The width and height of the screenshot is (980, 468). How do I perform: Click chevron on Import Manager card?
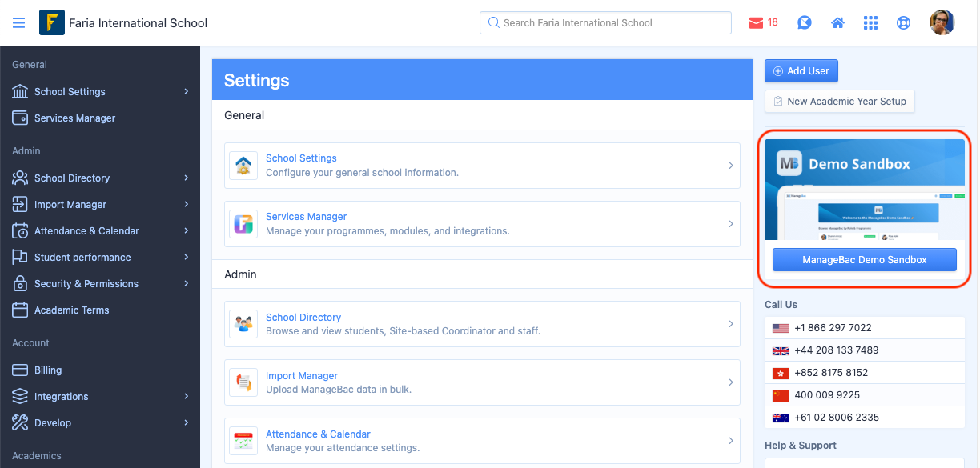tap(731, 382)
